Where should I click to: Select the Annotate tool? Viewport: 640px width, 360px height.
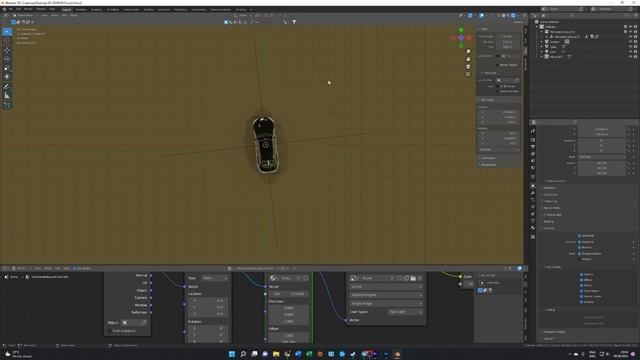point(7,87)
